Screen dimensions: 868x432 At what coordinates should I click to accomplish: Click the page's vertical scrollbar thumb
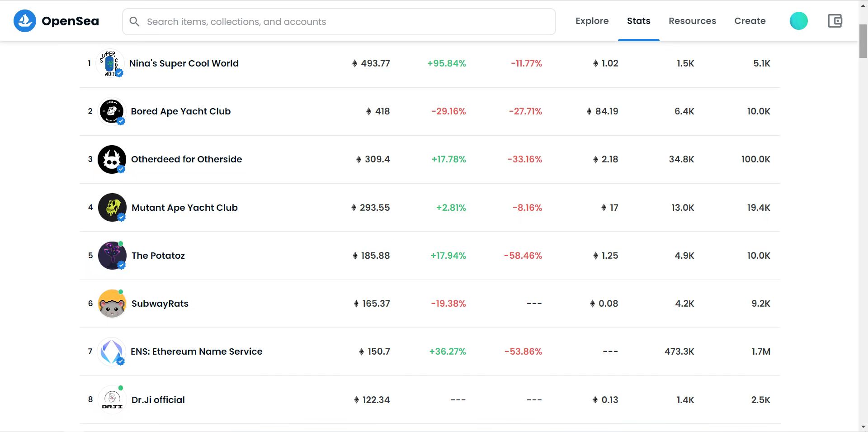pyautogui.click(x=863, y=42)
